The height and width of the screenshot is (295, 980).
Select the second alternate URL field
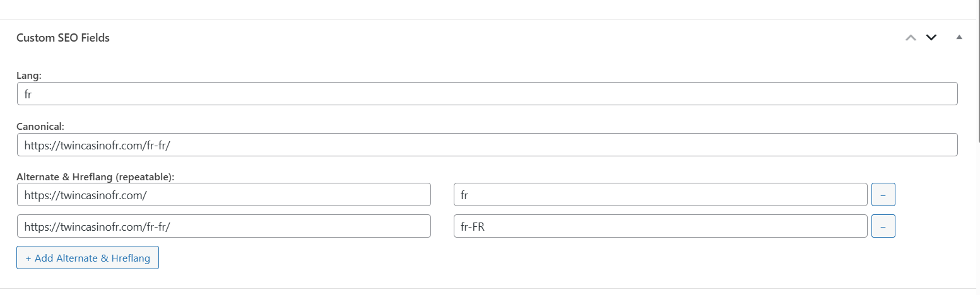point(224,226)
